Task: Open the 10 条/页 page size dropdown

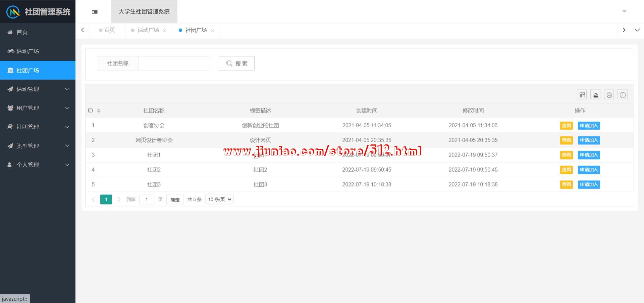Action: tap(219, 200)
